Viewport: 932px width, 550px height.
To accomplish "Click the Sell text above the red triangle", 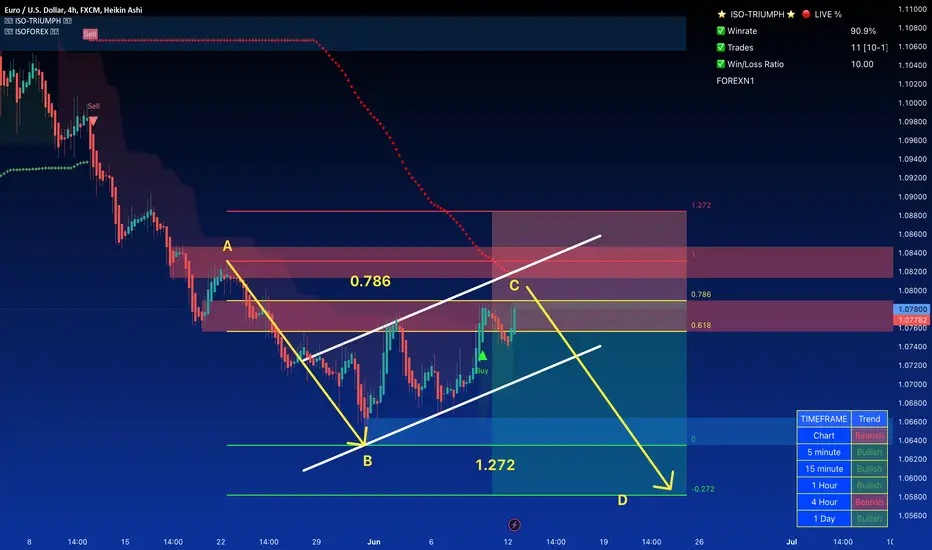I will pyautogui.click(x=93, y=106).
